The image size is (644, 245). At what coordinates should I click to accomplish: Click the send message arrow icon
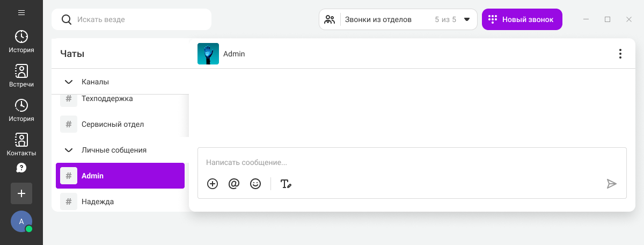click(611, 184)
